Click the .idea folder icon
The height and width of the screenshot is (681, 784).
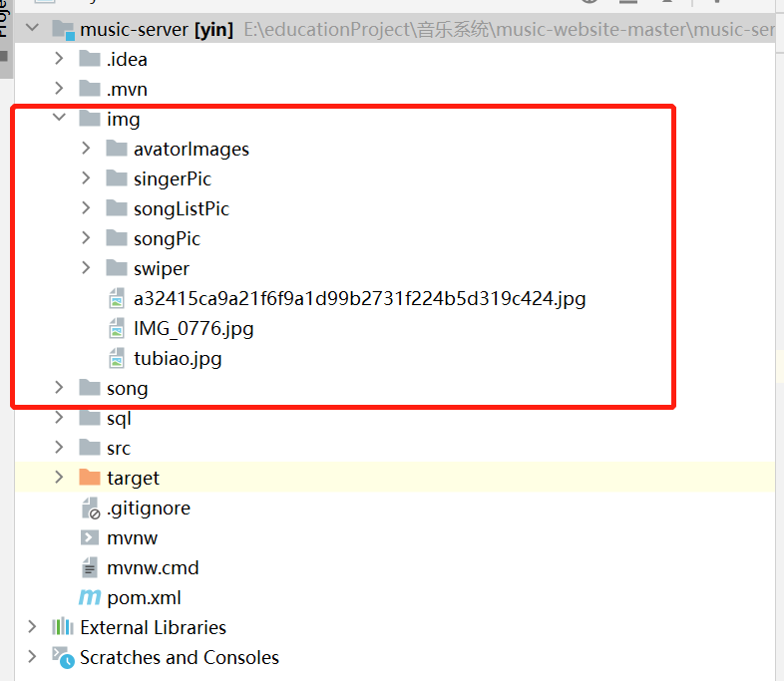[x=90, y=58]
